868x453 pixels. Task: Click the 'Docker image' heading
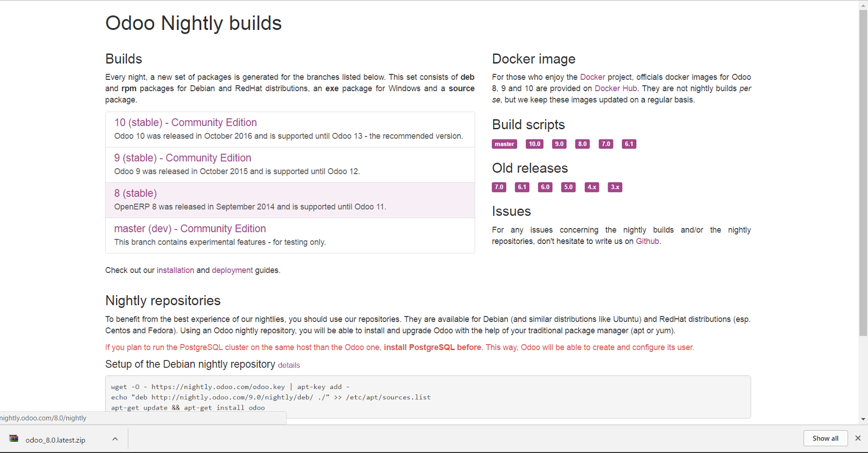(534, 59)
